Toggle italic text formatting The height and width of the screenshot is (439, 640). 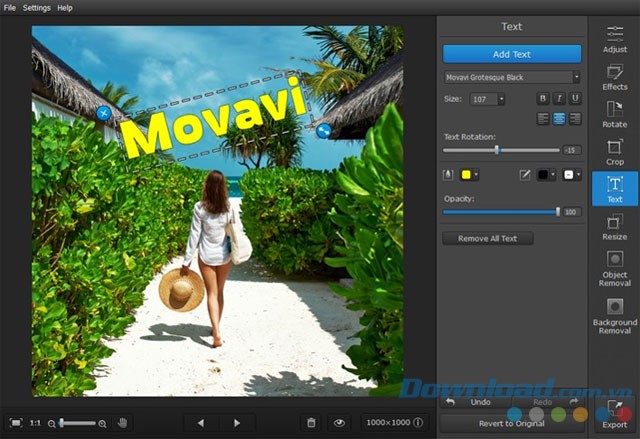point(558,98)
